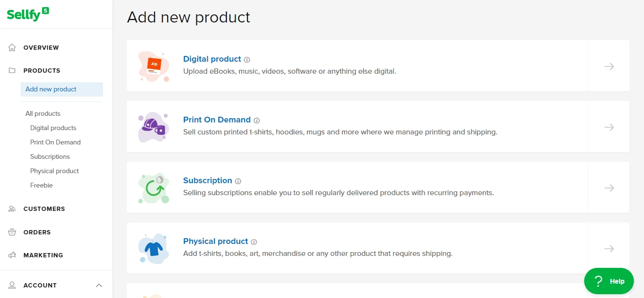Open the info tooltip next to Digital product
Image resolution: width=644 pixels, height=298 pixels.
[247, 59]
